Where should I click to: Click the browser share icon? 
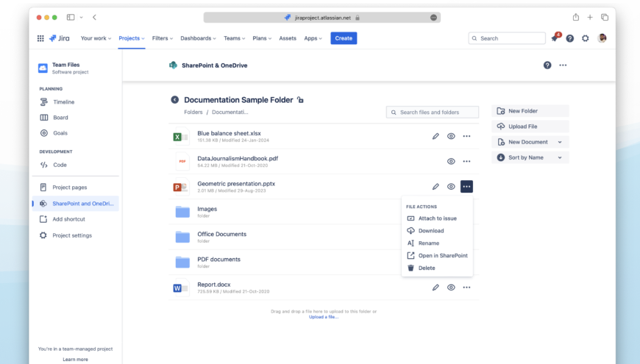pos(575,17)
